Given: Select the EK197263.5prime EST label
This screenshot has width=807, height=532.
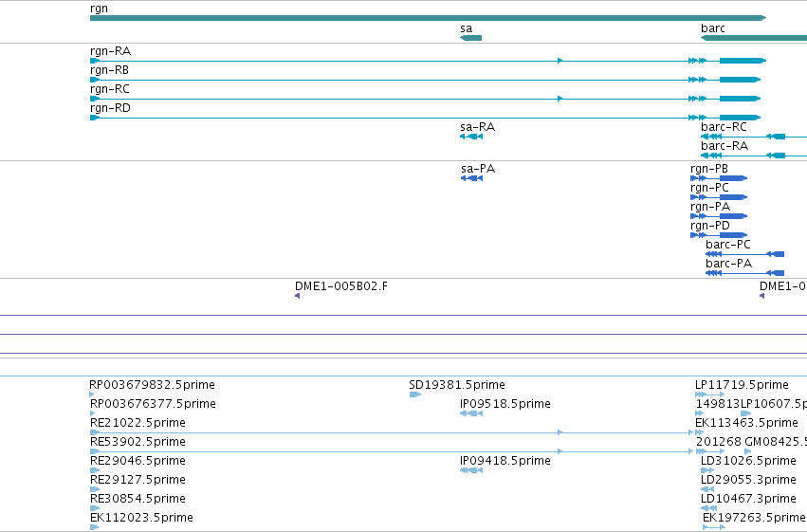Looking at the screenshot, I should pos(755,518).
